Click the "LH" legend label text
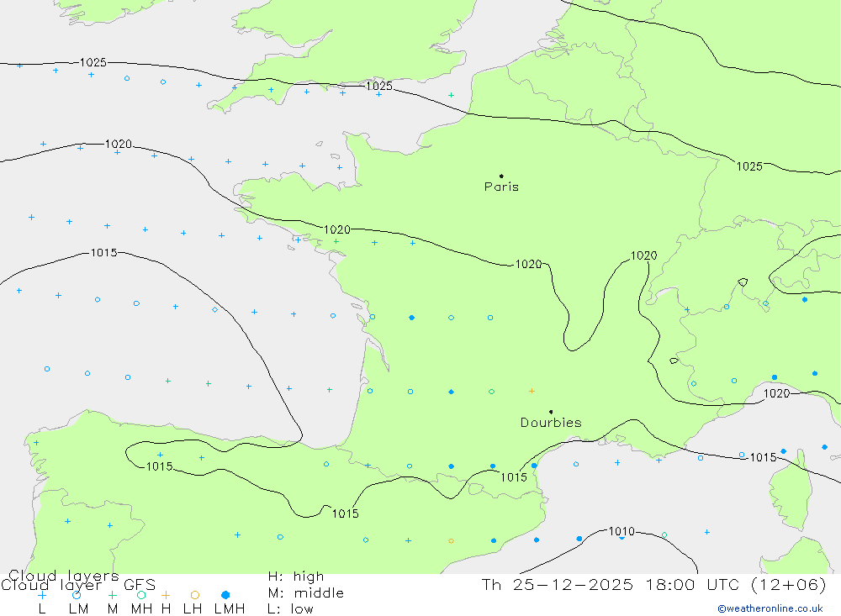The image size is (841, 616). tap(193, 609)
